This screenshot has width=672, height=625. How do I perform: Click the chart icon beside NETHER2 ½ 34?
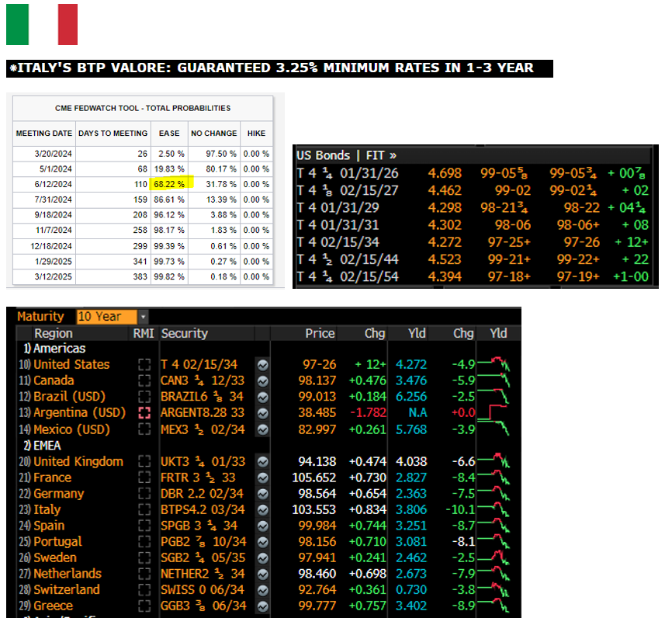coord(263,574)
